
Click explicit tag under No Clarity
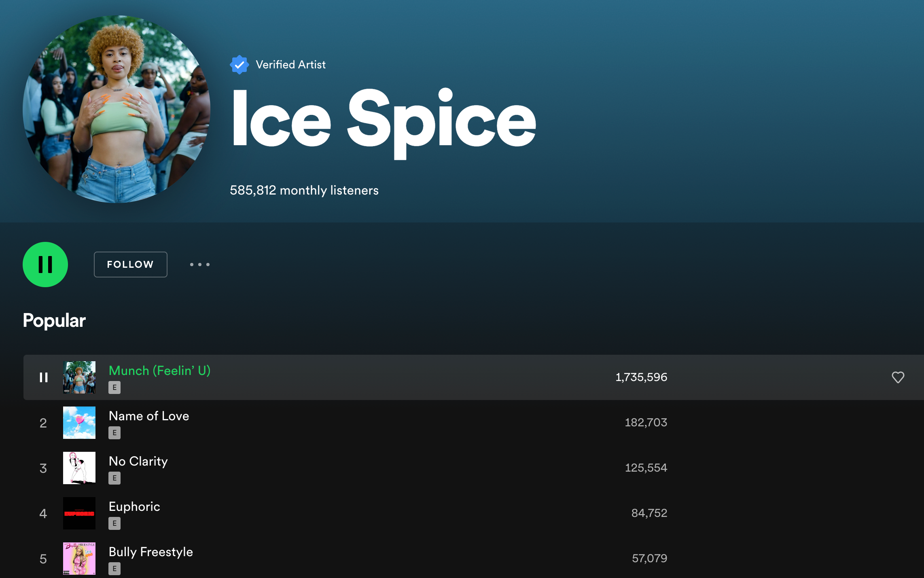pyautogui.click(x=114, y=478)
